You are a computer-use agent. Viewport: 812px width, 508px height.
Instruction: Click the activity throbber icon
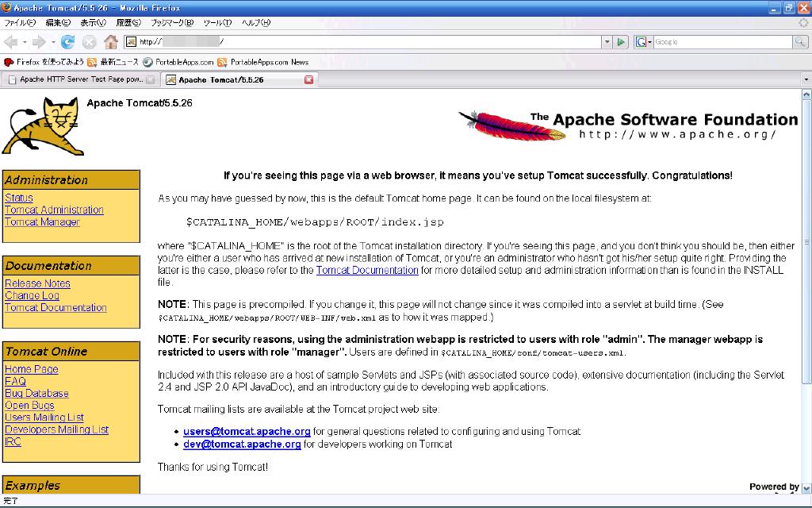(803, 23)
